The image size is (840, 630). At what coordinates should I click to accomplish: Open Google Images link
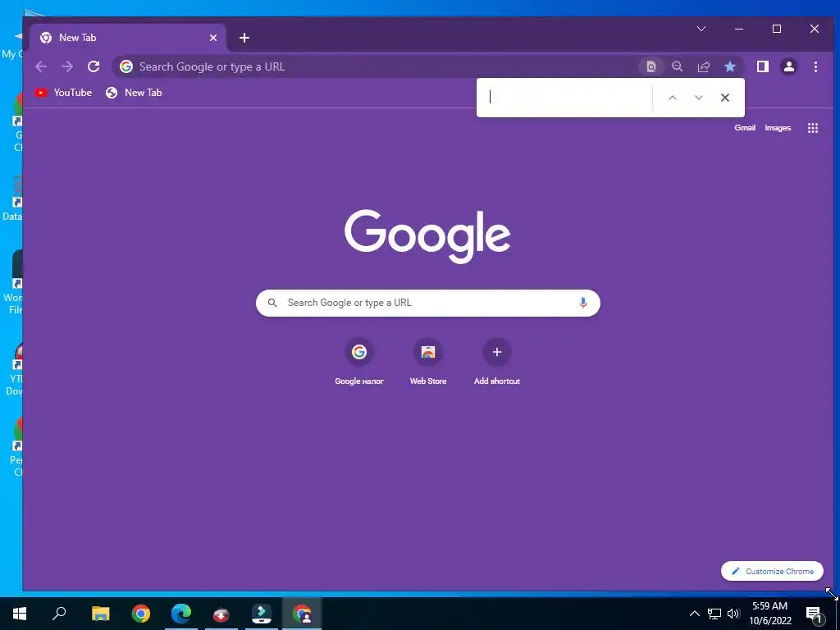point(778,127)
